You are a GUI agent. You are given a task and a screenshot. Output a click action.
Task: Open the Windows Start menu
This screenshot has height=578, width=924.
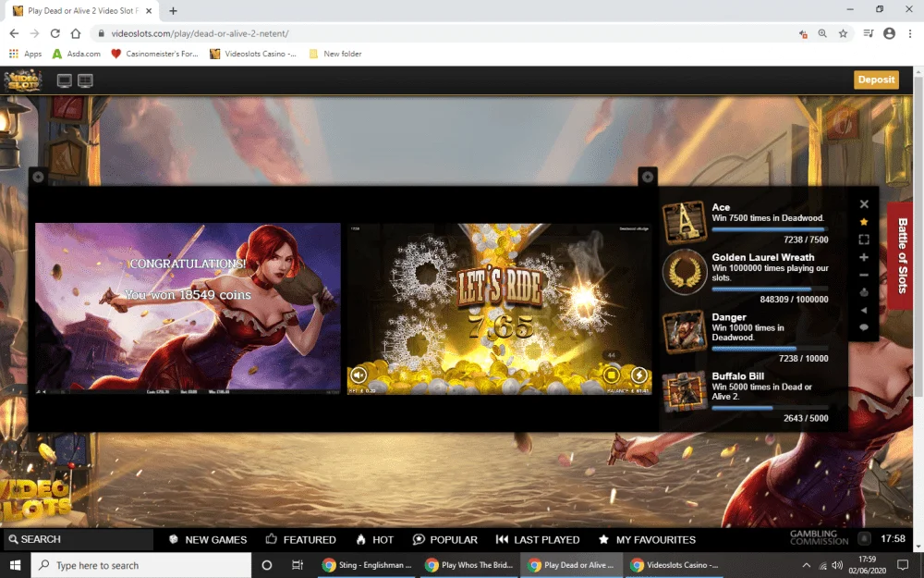15,565
